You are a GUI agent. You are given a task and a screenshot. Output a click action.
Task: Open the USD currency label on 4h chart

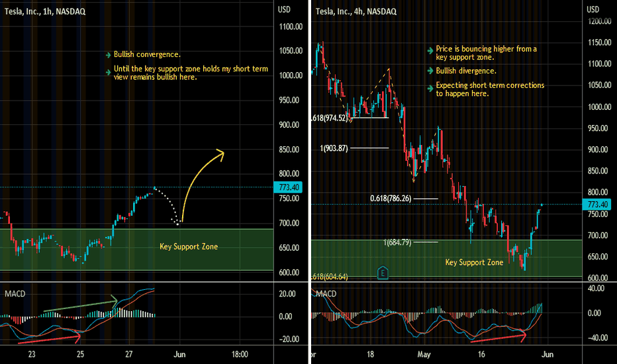click(593, 9)
